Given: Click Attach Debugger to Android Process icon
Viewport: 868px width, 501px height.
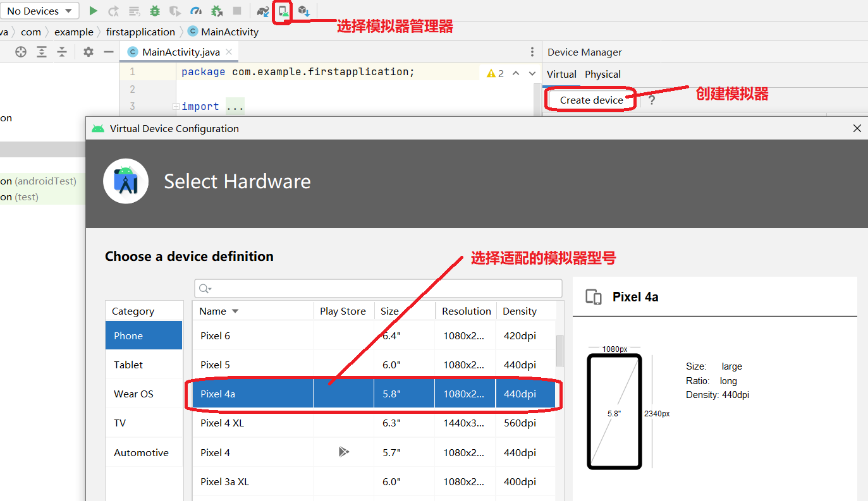Looking at the screenshot, I should coord(217,11).
